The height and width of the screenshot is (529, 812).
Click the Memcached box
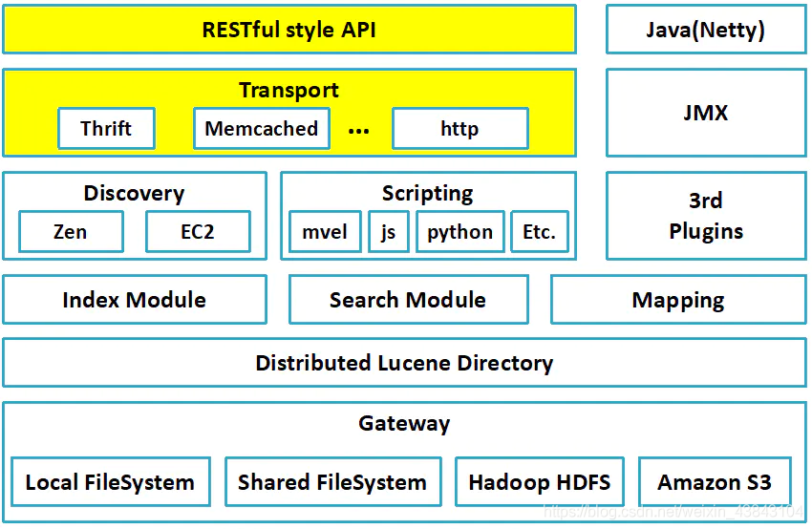click(x=262, y=128)
